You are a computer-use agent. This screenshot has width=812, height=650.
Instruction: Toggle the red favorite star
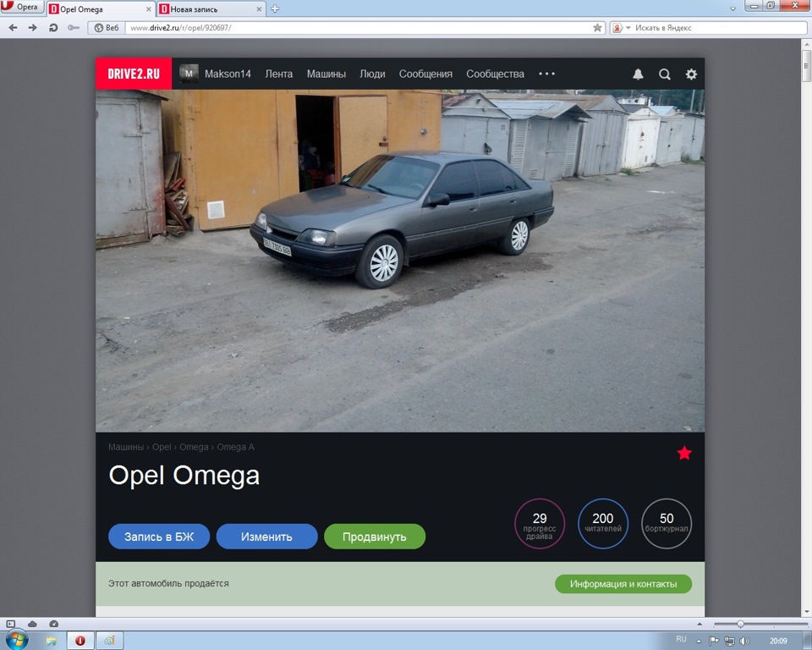pyautogui.click(x=684, y=453)
